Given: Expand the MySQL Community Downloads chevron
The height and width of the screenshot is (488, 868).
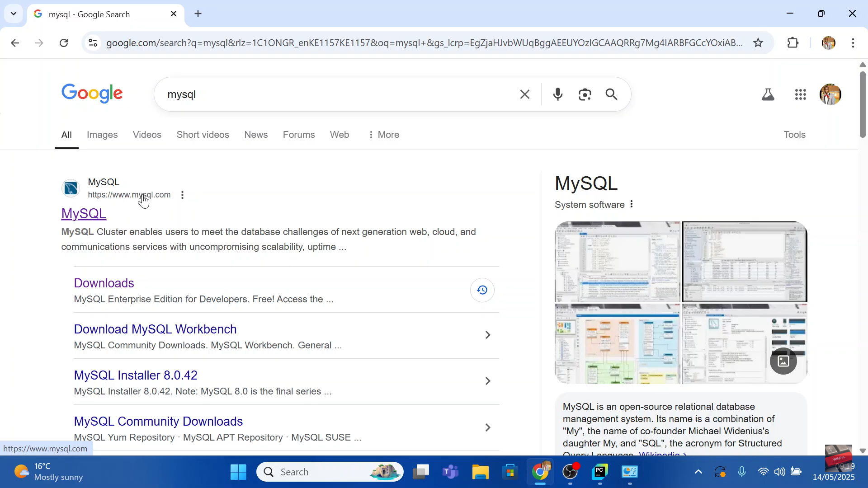Looking at the screenshot, I should point(488,427).
